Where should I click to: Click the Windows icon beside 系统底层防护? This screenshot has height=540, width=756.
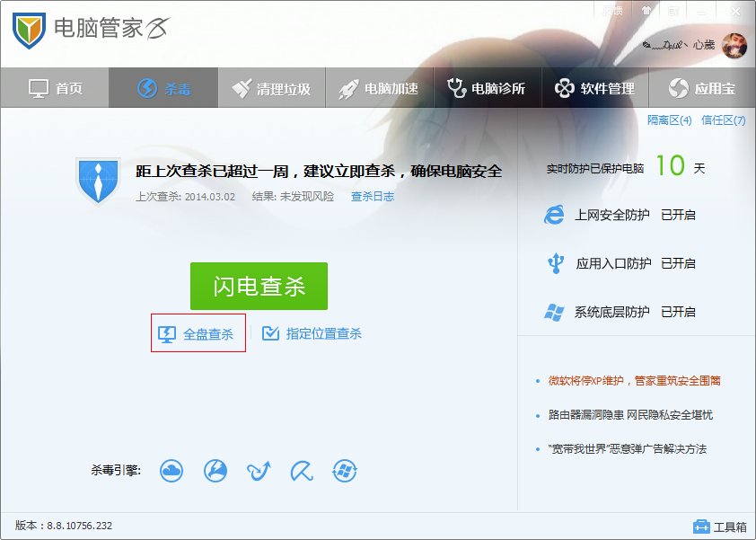point(557,312)
